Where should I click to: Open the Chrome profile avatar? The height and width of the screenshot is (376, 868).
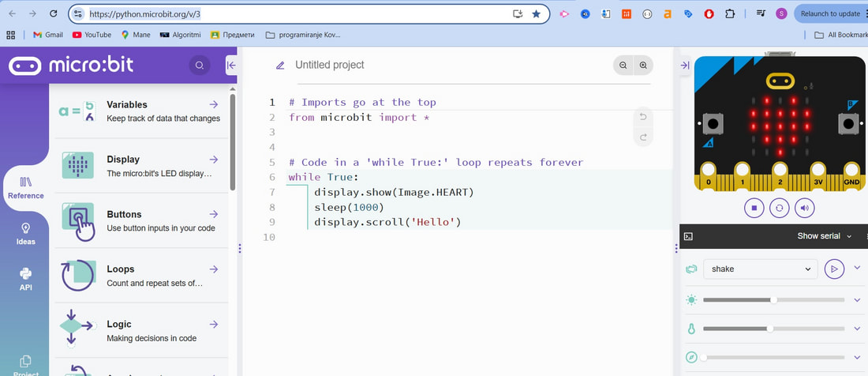pyautogui.click(x=781, y=14)
